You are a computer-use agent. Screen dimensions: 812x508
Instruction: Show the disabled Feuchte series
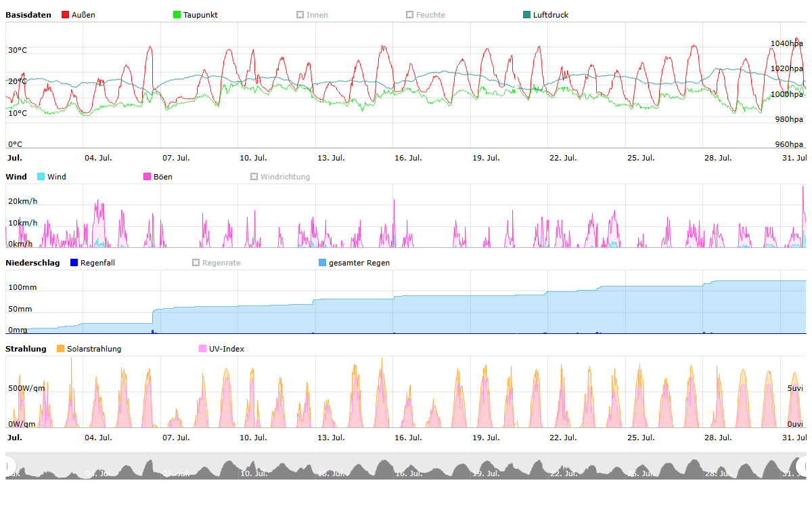pos(426,15)
